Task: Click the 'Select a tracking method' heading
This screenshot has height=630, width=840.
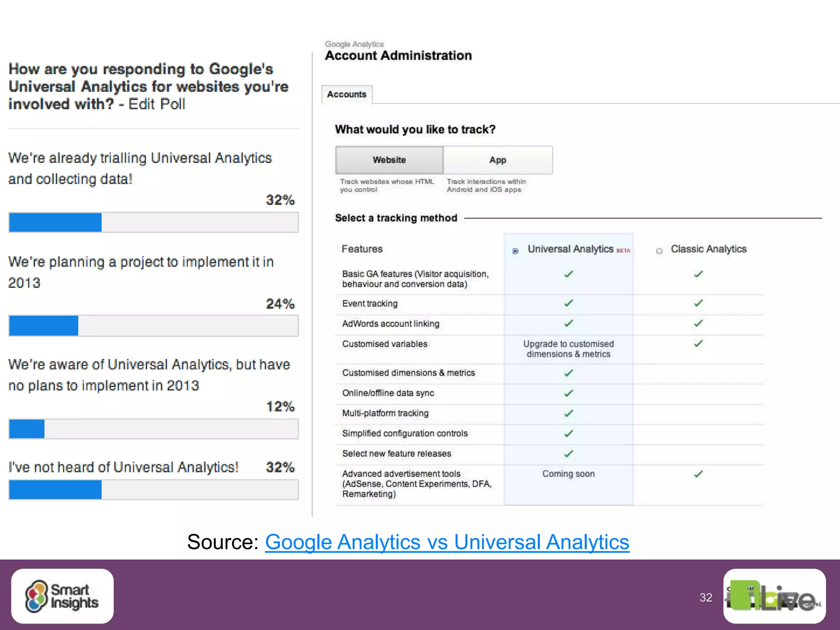Action: [396, 218]
